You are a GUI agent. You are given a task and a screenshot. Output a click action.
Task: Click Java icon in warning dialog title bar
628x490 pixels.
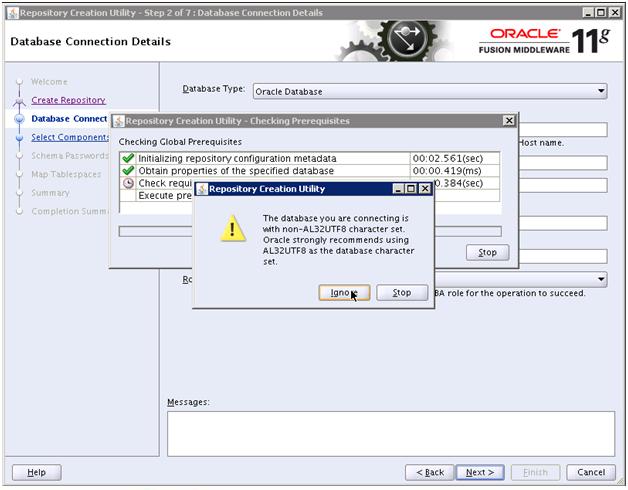click(x=202, y=189)
